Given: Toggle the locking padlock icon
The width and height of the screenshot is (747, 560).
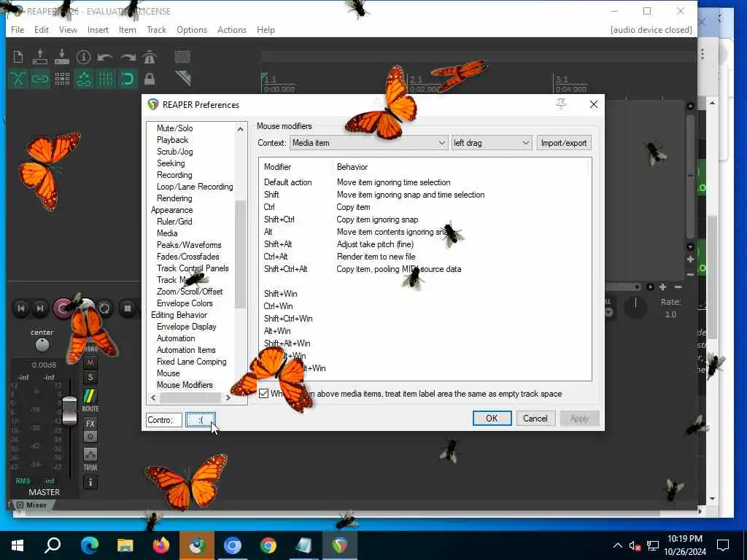Looking at the screenshot, I should point(149,79).
